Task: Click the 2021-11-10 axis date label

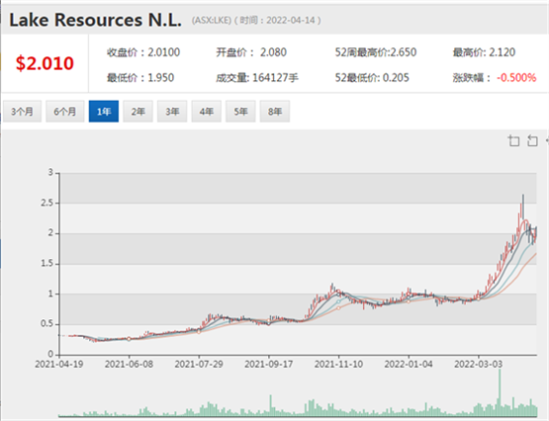Action: [339, 364]
